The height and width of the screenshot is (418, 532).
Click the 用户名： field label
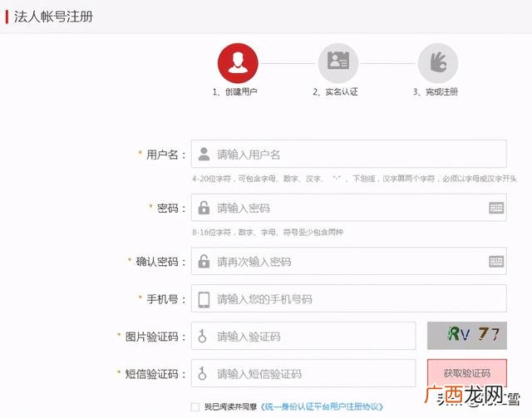(x=165, y=155)
